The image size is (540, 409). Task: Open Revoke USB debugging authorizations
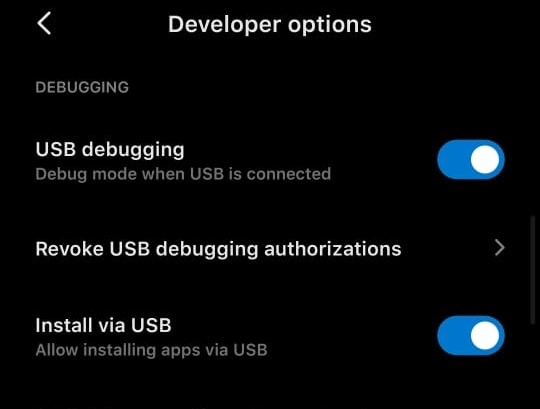(x=270, y=248)
